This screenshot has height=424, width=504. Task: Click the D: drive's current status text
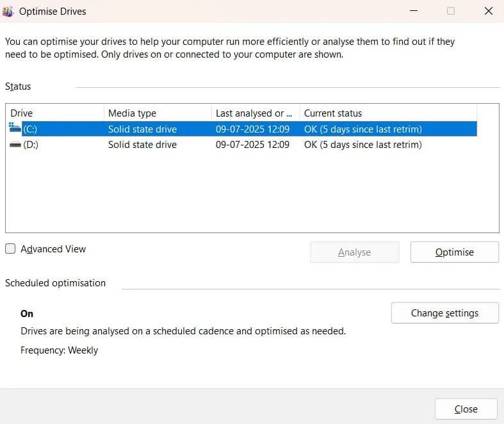pyautogui.click(x=362, y=145)
